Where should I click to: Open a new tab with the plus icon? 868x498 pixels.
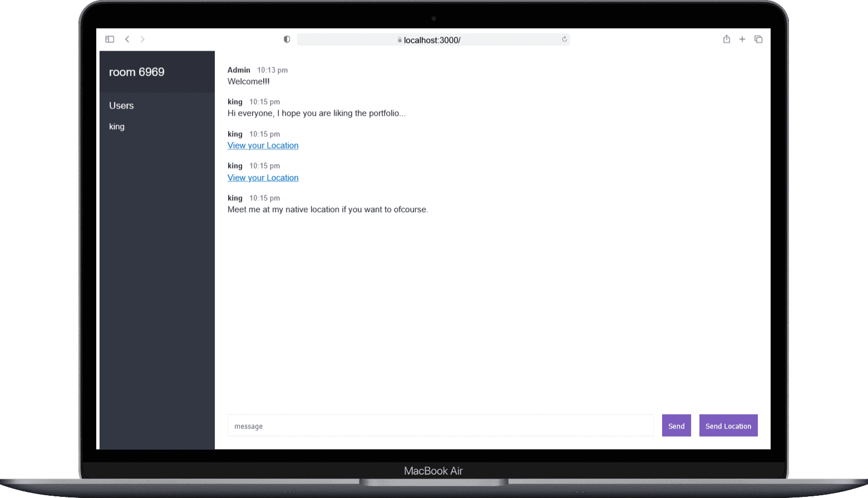[x=742, y=39]
